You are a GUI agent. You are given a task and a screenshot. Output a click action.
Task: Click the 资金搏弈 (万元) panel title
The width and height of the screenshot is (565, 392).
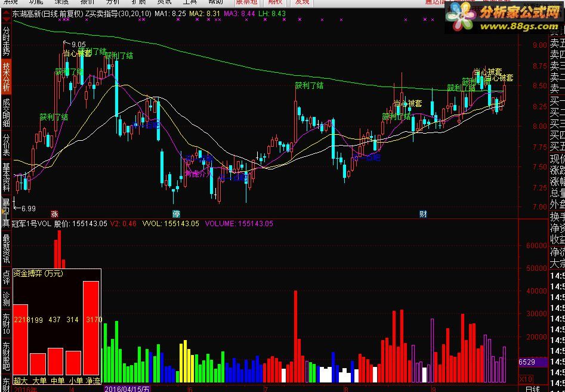coord(38,274)
